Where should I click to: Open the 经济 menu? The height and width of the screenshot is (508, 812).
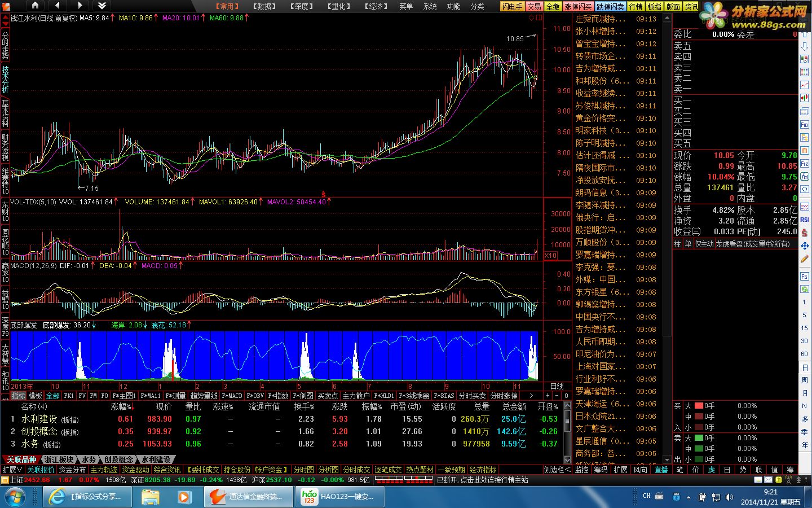click(x=376, y=6)
